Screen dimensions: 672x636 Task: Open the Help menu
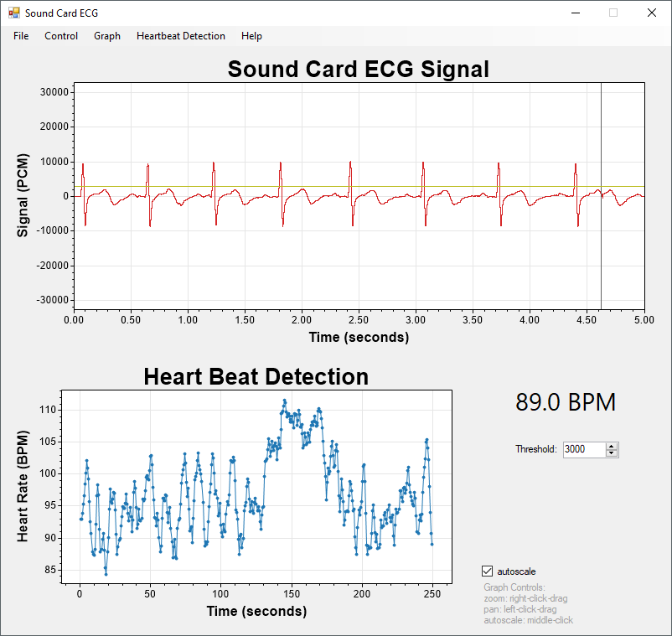pos(251,36)
